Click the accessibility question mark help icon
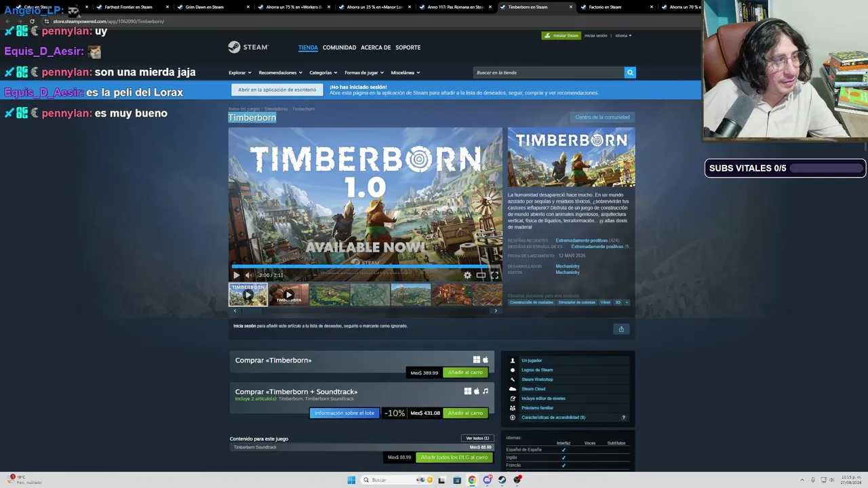The image size is (868, 488). pos(624,418)
